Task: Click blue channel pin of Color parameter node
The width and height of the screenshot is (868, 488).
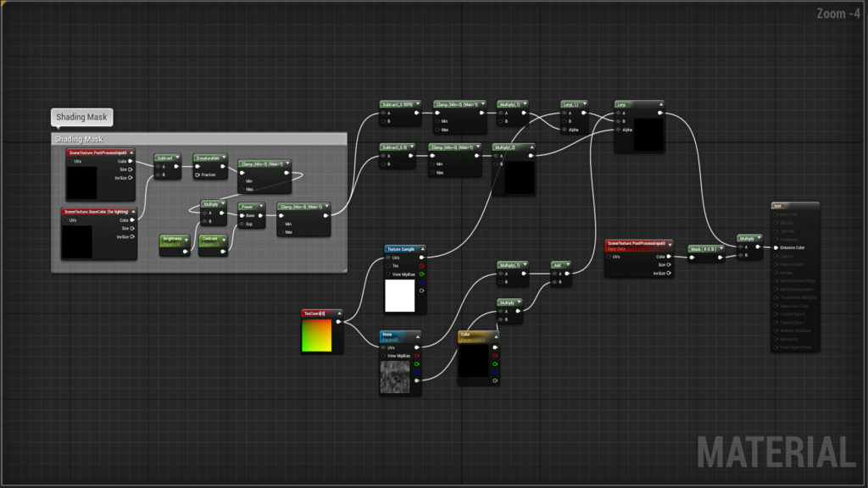Action: [495, 373]
